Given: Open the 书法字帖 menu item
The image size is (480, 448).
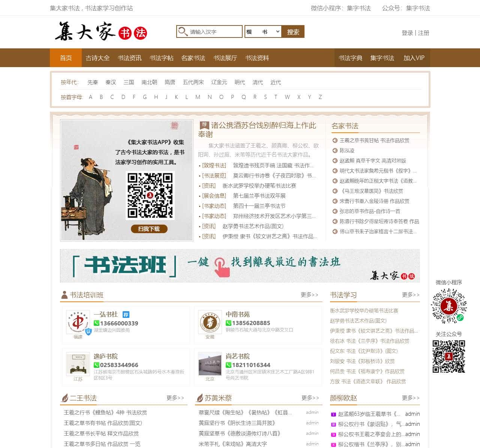Looking at the screenshot, I should tap(161, 58).
